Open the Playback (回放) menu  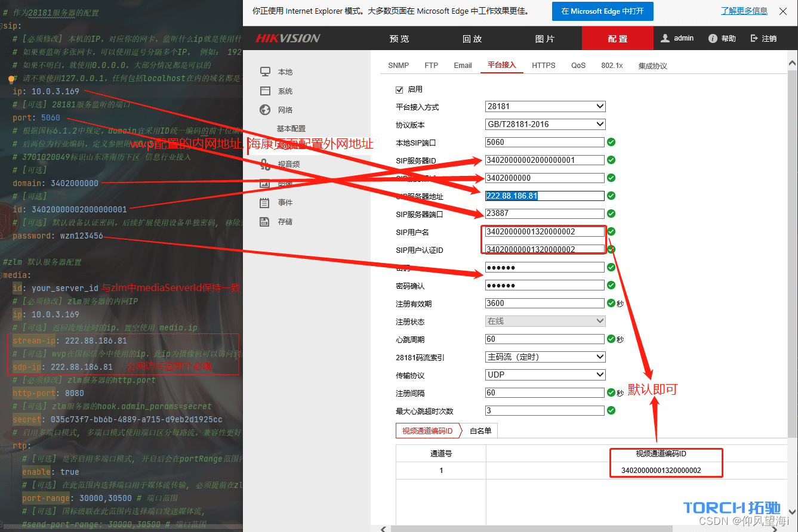coord(472,39)
